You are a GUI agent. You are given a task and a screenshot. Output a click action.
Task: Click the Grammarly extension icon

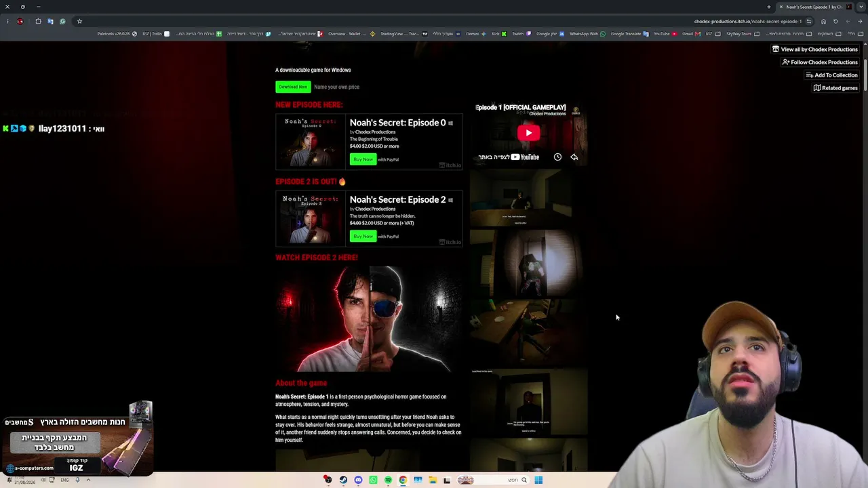[x=62, y=21]
